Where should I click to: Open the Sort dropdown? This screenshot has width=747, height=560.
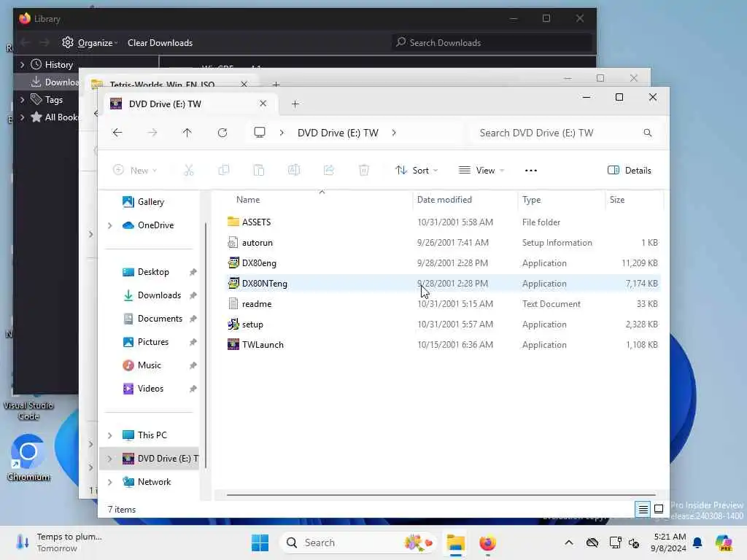coord(417,170)
